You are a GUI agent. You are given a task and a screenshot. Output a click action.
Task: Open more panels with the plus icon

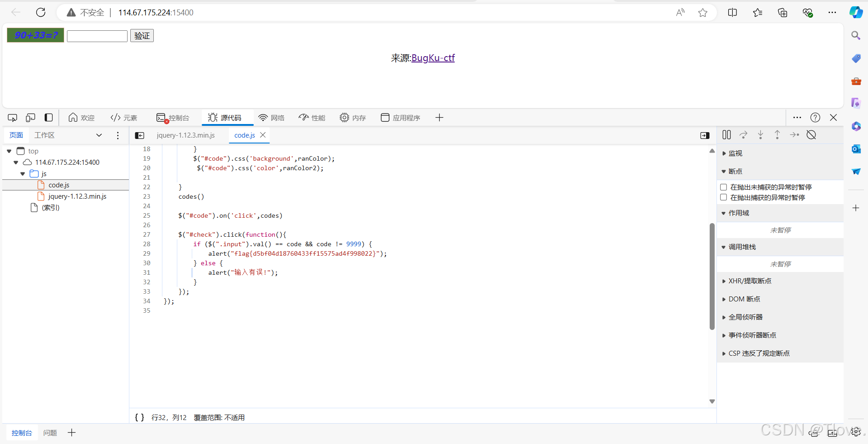point(439,118)
